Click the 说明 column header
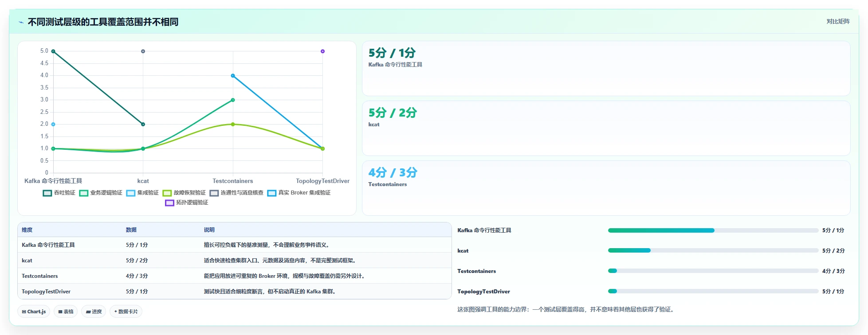 coord(209,230)
